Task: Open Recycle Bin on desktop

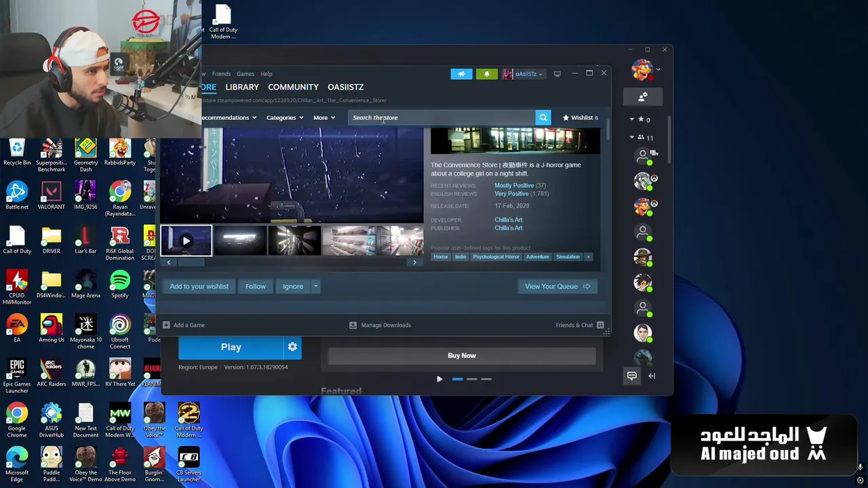Action: pyautogui.click(x=17, y=152)
